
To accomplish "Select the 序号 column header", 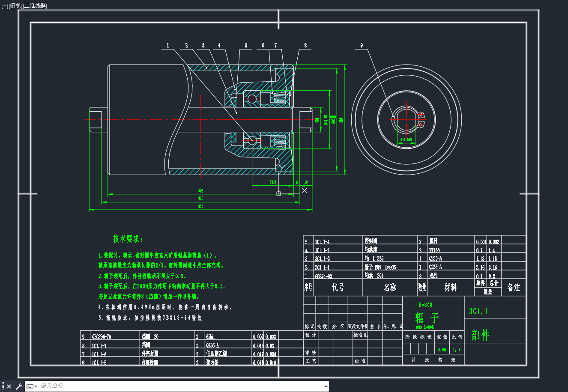I will pyautogui.click(x=308, y=288).
